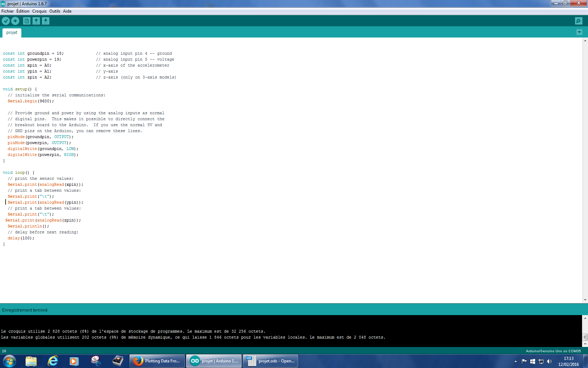588x368 pixels.
Task: Create a new sketch with New icon
Action: 27,21
